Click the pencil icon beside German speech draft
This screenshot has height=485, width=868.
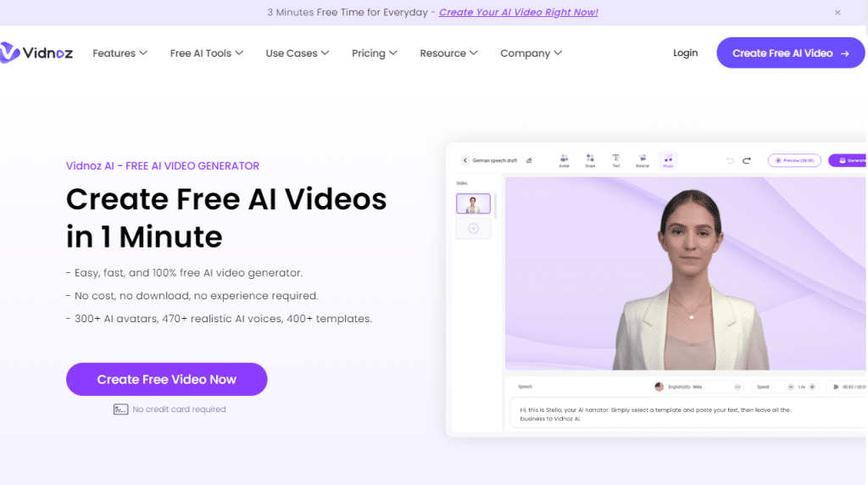pos(529,160)
